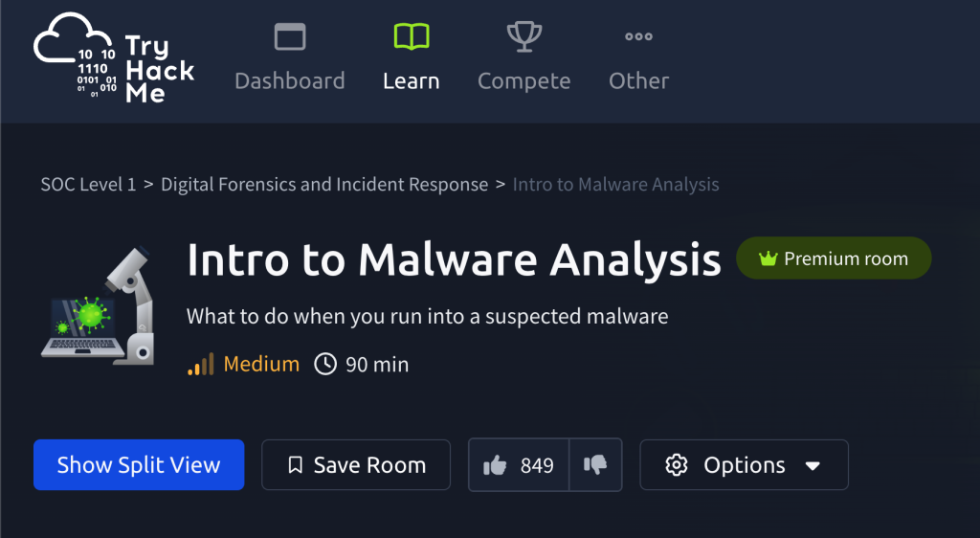
Task: Save the room with Save Room
Action: (356, 465)
